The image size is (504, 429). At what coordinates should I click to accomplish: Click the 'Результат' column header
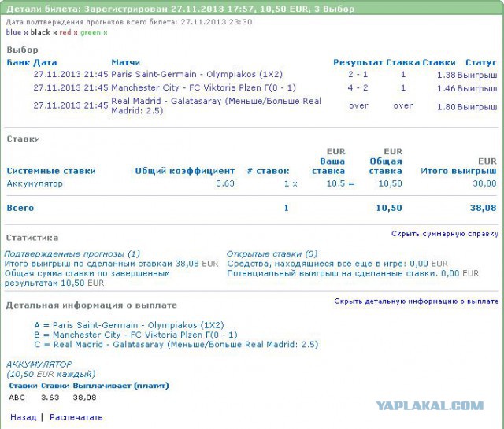point(358,62)
